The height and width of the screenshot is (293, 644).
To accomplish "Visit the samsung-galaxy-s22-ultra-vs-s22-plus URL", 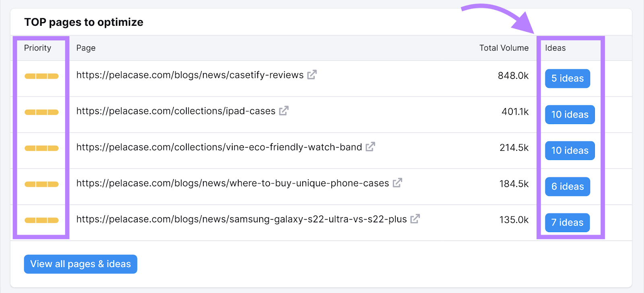I will pyautogui.click(x=241, y=219).
